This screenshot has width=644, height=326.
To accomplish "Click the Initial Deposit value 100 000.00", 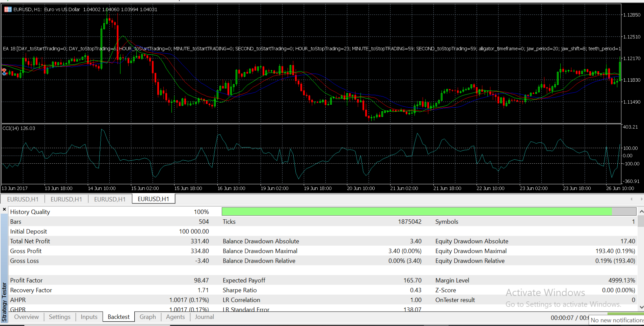I will click(194, 232).
